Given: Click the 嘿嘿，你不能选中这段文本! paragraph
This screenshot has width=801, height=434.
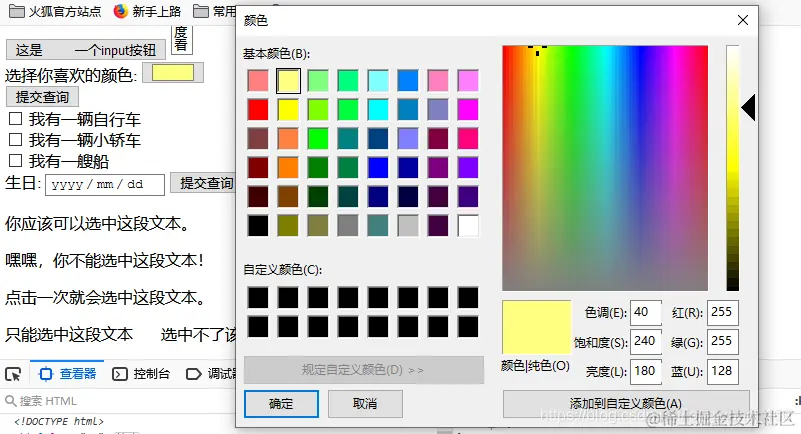Looking at the screenshot, I should pos(105,260).
